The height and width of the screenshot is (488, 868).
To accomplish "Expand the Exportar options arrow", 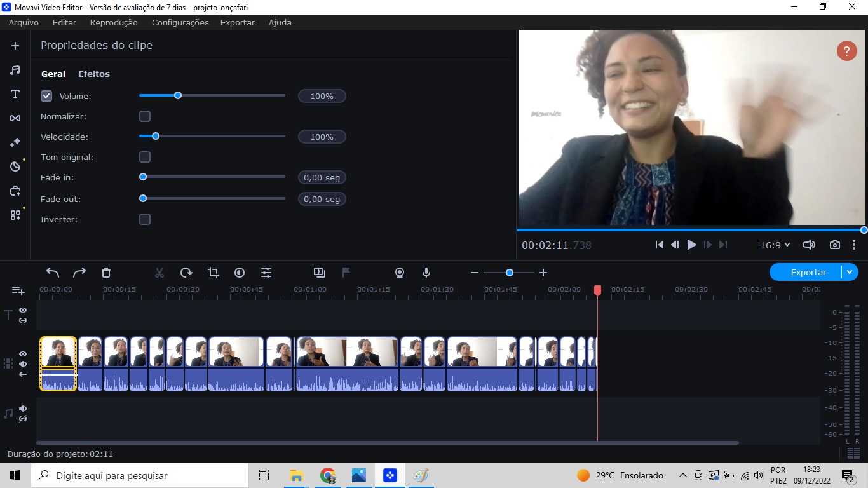I will click(x=850, y=272).
